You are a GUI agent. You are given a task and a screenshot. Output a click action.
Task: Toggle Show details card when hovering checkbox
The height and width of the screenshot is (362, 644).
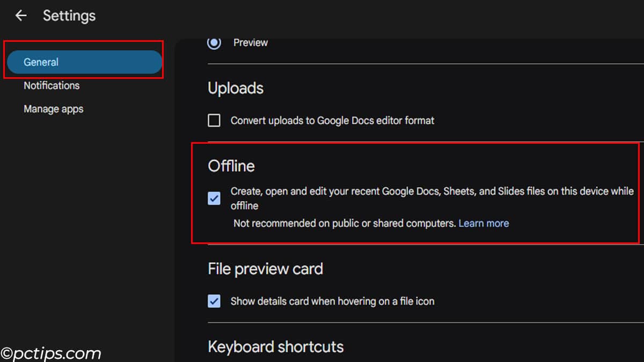214,301
